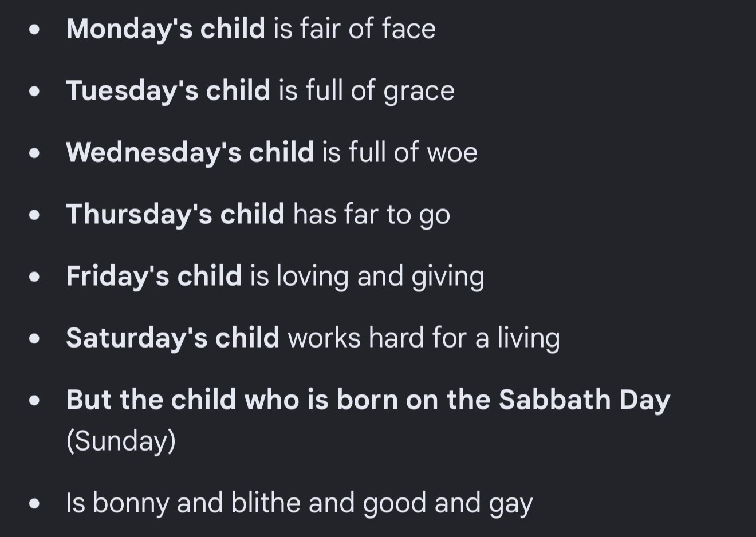Screen dimensions: 756x537
Task: Click the line "Is bonny and blithe and good and gay"
Action: click(300, 503)
